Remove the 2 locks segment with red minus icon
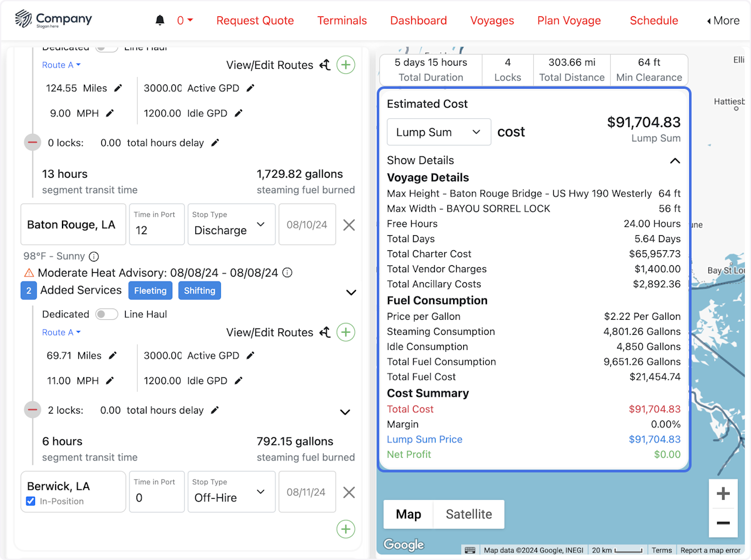 pyautogui.click(x=33, y=410)
